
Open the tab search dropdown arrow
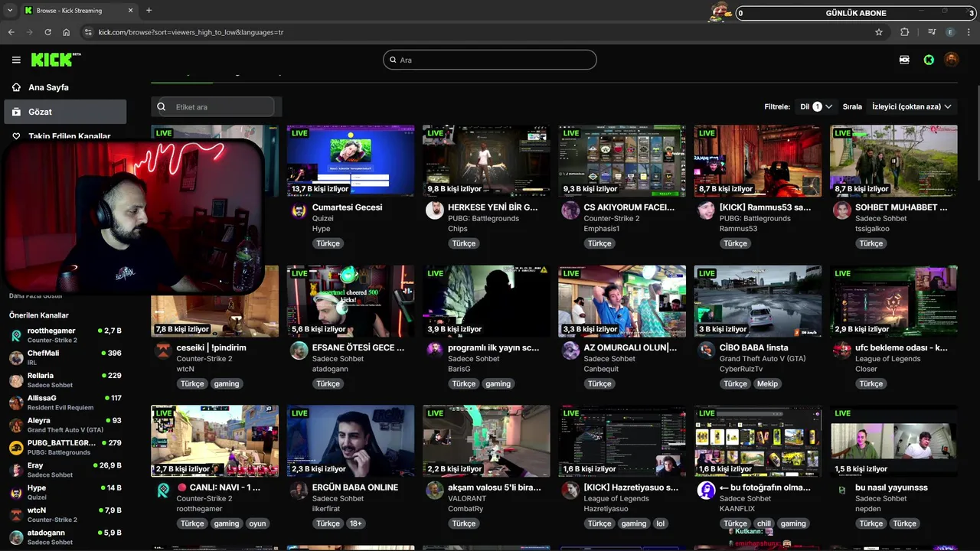(10, 11)
